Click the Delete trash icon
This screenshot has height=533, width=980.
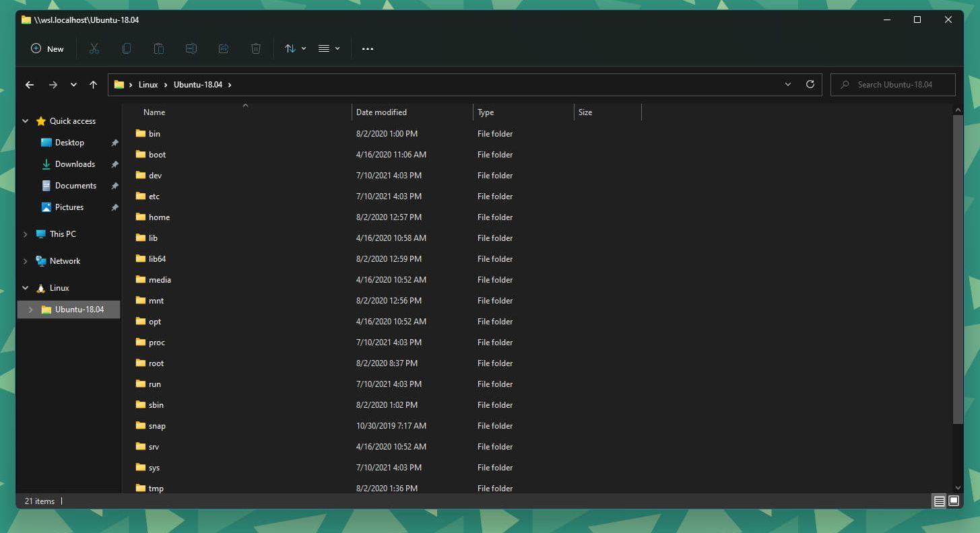(256, 48)
